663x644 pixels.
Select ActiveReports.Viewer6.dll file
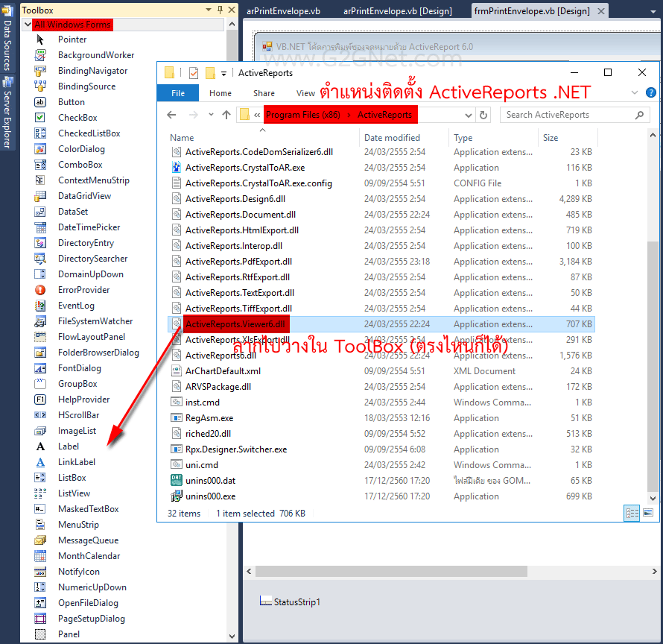(381, 324)
